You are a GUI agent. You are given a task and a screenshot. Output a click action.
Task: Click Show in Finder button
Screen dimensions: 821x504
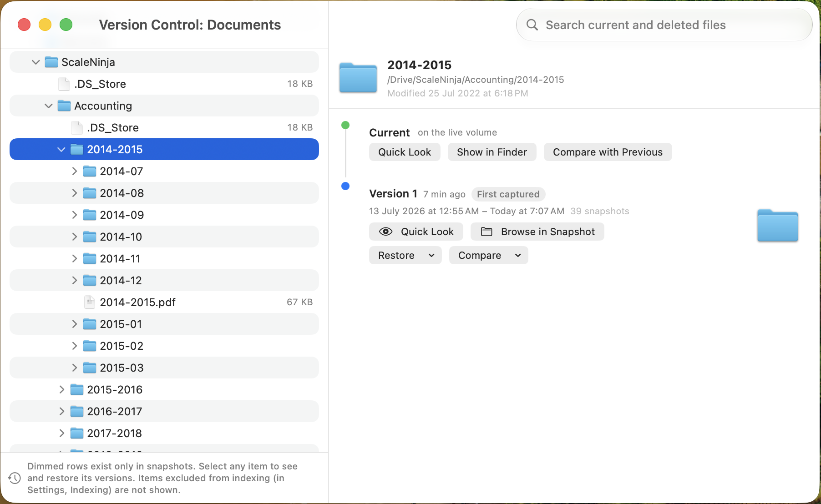point(492,152)
